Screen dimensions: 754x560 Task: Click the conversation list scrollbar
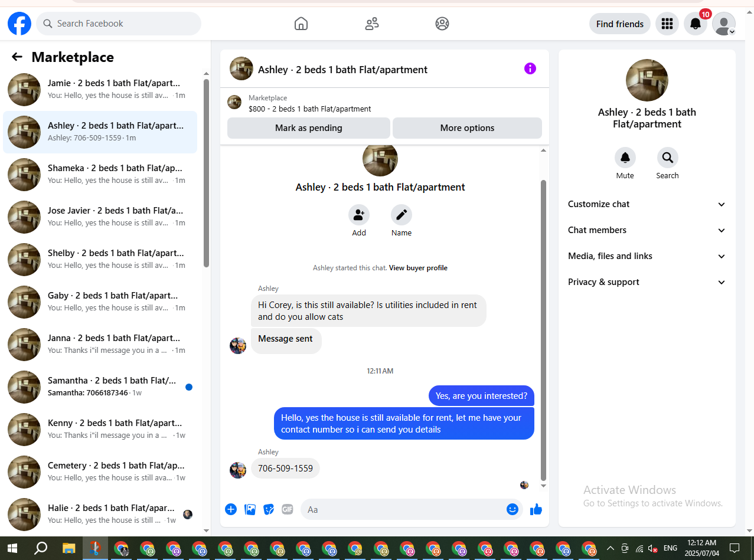tap(206, 173)
